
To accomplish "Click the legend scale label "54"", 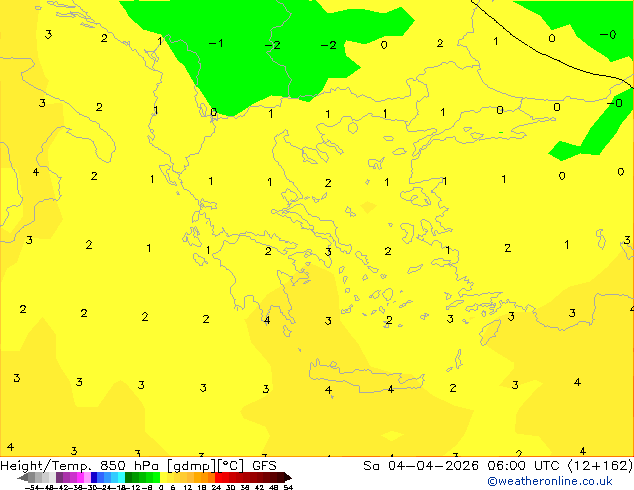I will [288, 487].
